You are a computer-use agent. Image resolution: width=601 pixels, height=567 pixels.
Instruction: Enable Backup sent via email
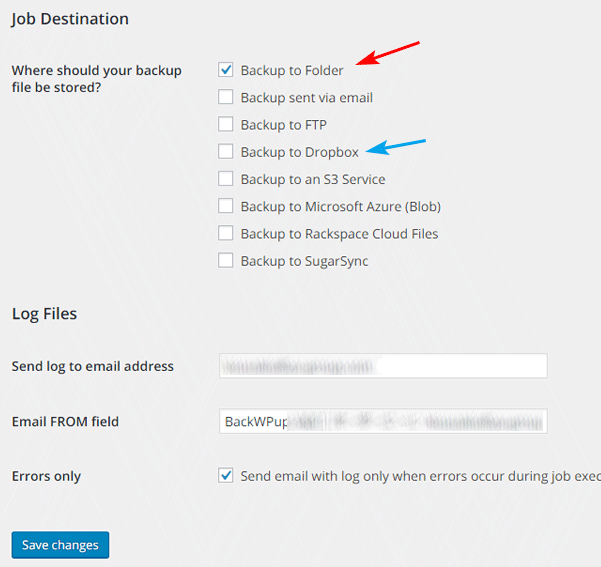pos(225,97)
